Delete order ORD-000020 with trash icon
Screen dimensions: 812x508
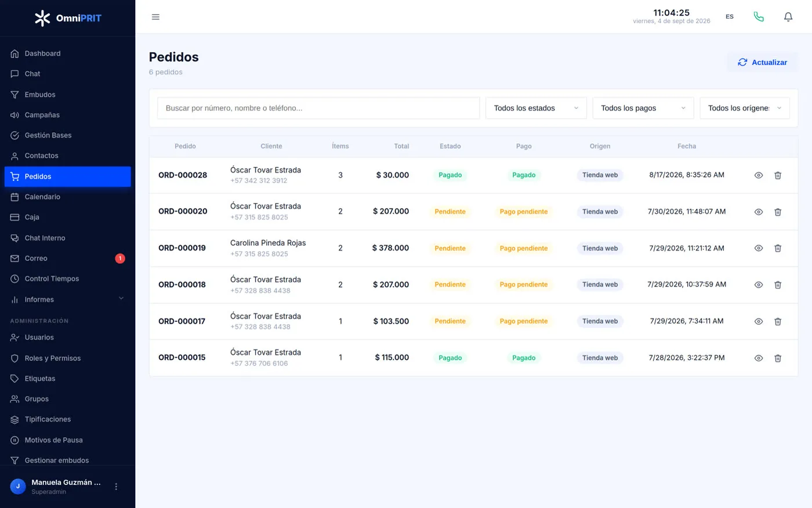click(x=778, y=212)
